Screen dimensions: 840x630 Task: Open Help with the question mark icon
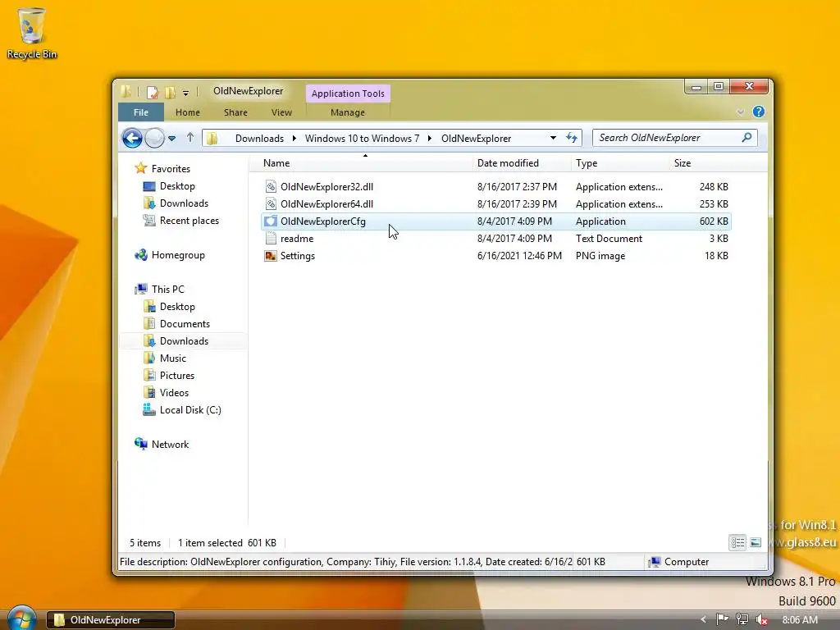759,112
